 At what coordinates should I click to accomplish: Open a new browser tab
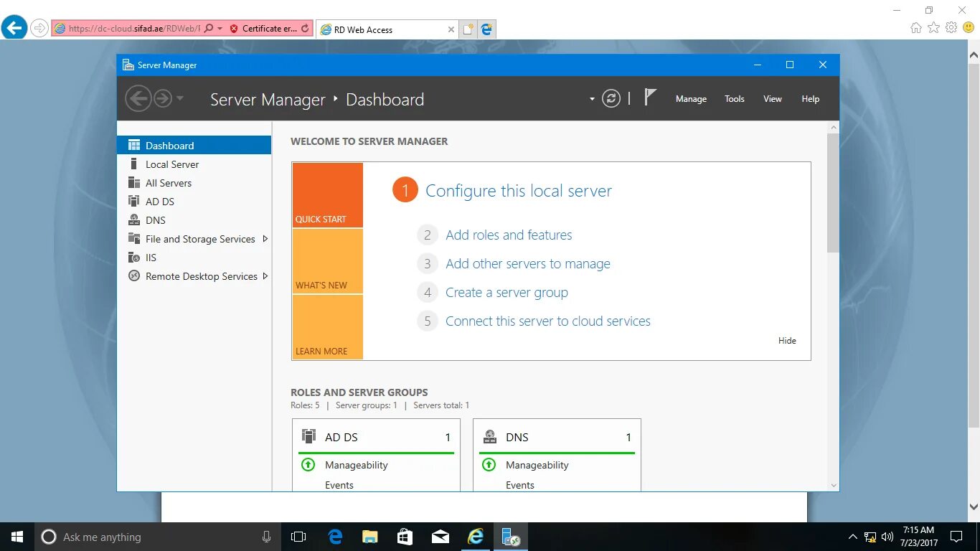pos(468,29)
